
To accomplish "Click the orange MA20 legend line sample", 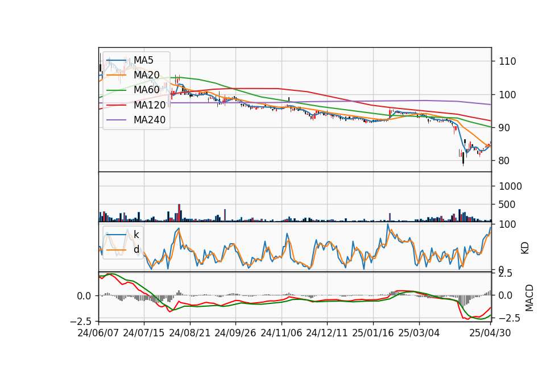I will 116,75.
